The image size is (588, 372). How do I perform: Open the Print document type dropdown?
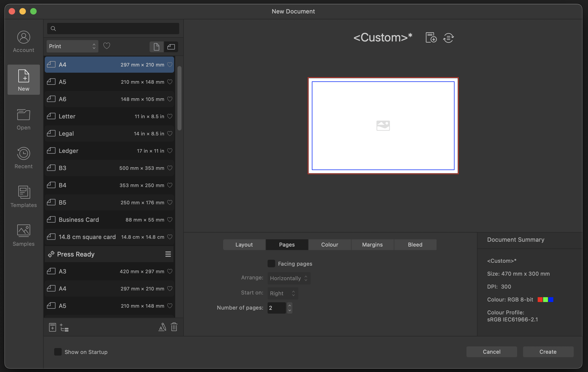click(72, 46)
